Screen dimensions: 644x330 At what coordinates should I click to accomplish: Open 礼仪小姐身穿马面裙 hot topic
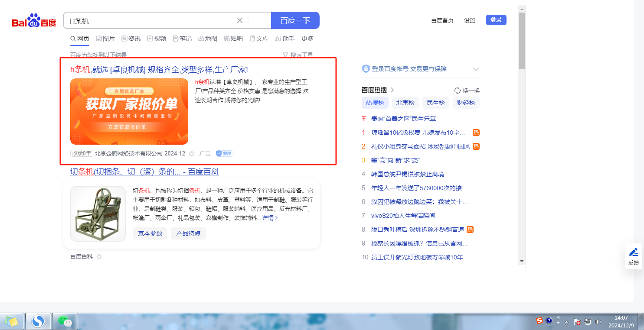pos(421,146)
